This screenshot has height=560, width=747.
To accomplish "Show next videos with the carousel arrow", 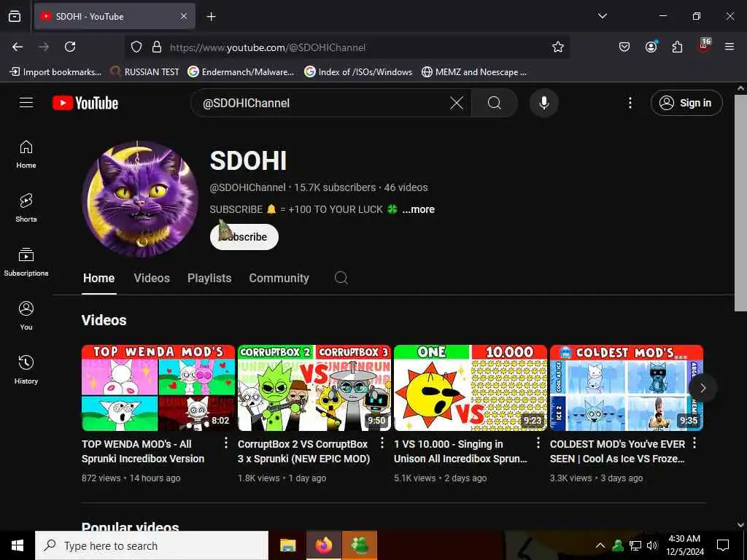I will pos(703,388).
